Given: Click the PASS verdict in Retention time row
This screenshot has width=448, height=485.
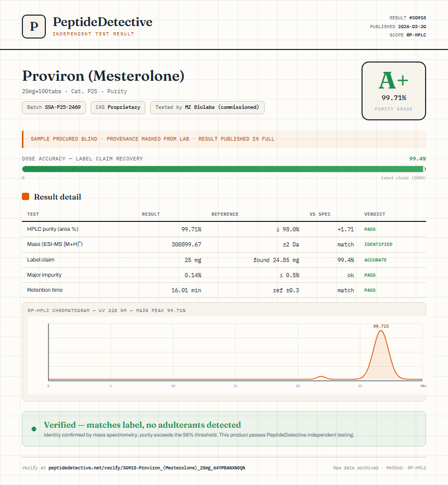Looking at the screenshot, I should click(370, 290).
